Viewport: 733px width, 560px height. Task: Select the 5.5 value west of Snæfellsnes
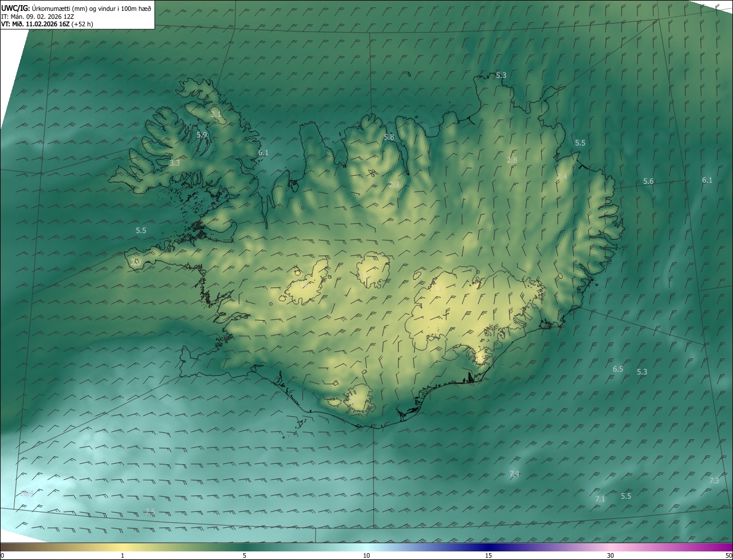pyautogui.click(x=141, y=230)
